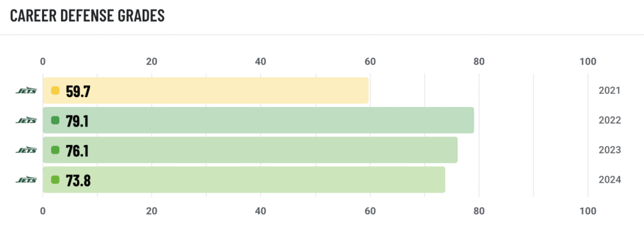Image resolution: width=644 pixels, height=228 pixels.
Task: Click the 59.7 grade value
Action: (x=78, y=91)
